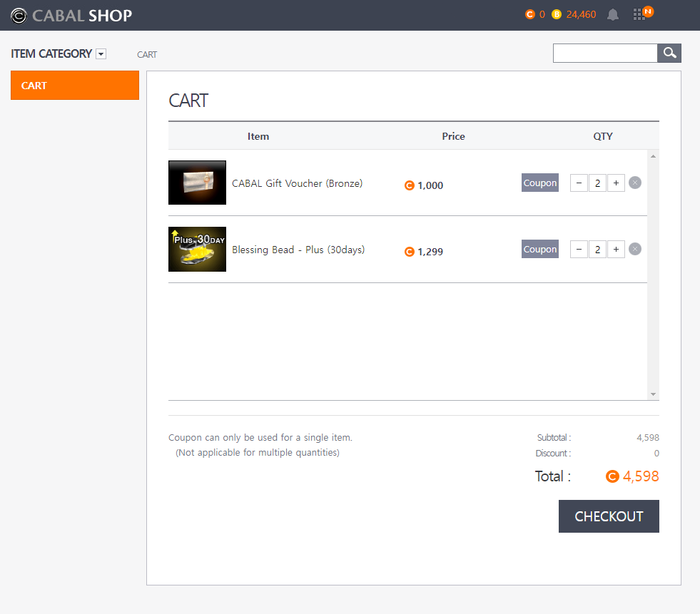Click the yellow Bonus coin icon in header
Viewport: 700px width, 614px height.
tap(557, 14)
